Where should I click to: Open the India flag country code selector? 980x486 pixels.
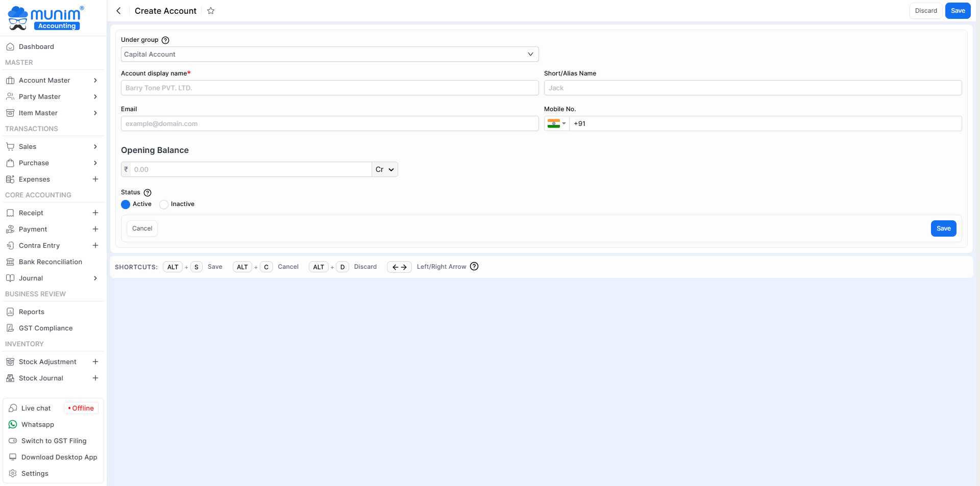[x=556, y=123]
